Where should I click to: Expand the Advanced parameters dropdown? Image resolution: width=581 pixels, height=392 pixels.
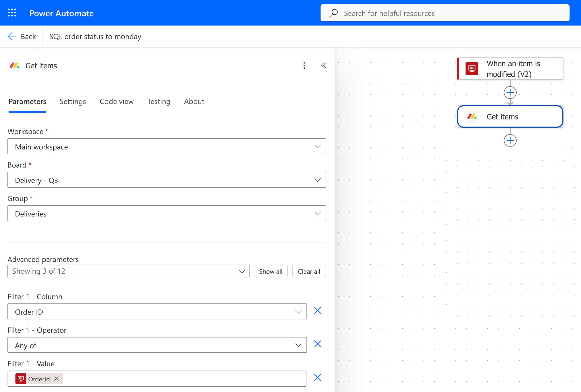pos(128,271)
